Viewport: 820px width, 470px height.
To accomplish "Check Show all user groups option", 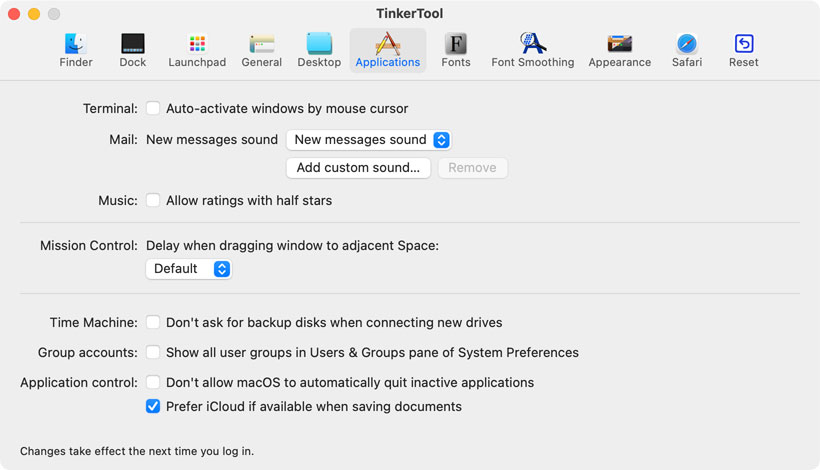I will click(153, 352).
